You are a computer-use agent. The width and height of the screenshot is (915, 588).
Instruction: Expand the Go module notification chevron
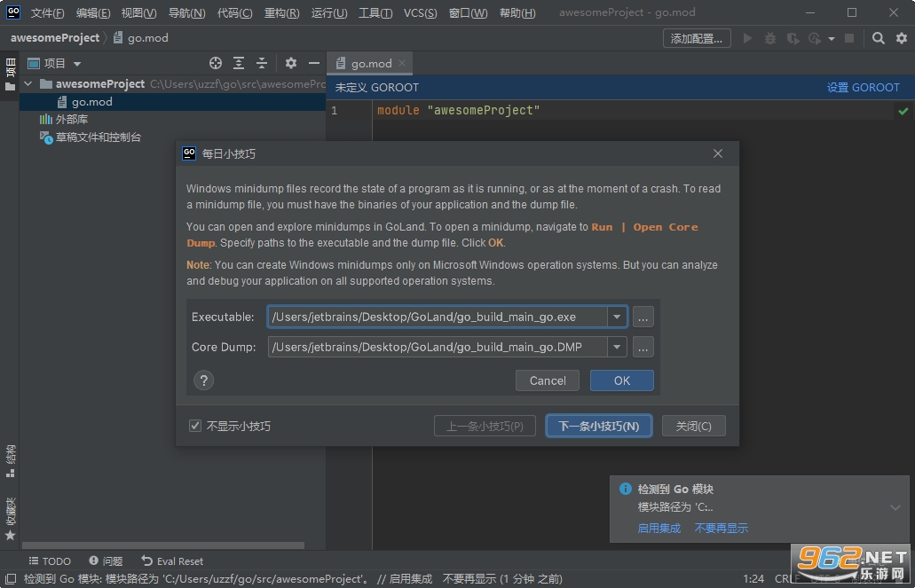point(895,507)
